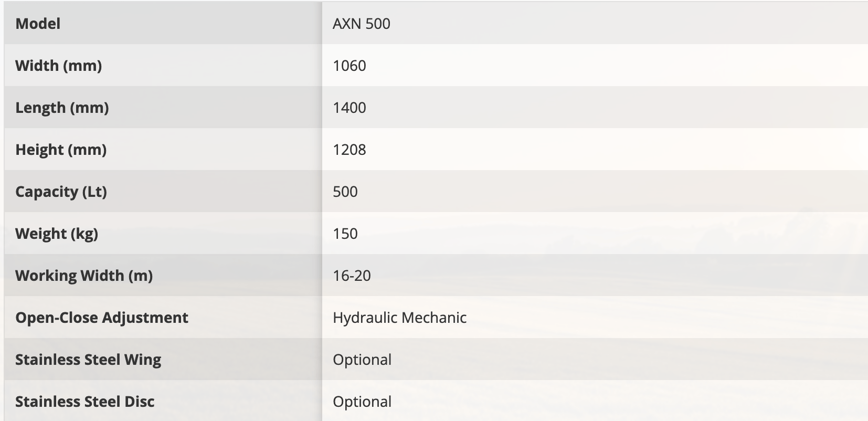Click the Stainless Steel Disc label

84,402
